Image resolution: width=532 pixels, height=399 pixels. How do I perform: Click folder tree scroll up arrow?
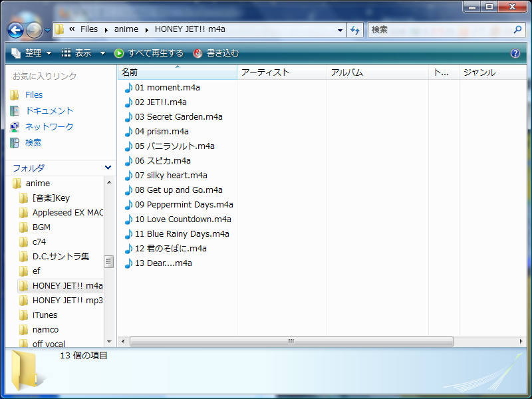109,182
